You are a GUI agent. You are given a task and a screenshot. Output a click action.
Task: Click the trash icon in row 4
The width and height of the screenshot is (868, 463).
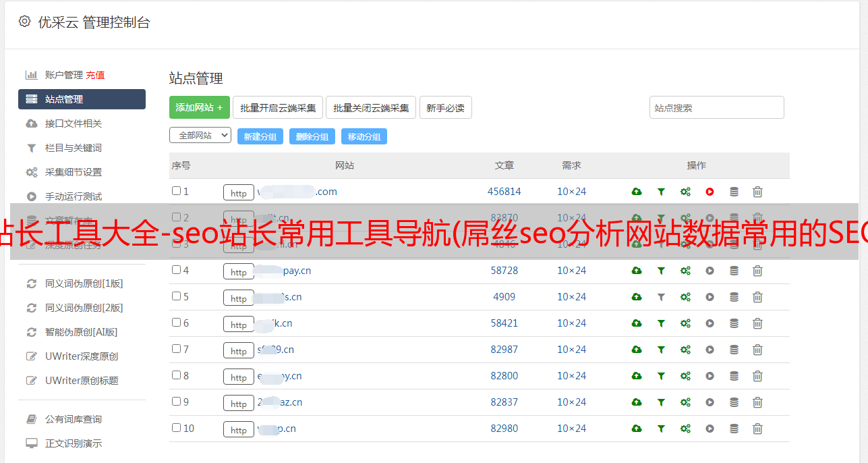click(x=757, y=271)
